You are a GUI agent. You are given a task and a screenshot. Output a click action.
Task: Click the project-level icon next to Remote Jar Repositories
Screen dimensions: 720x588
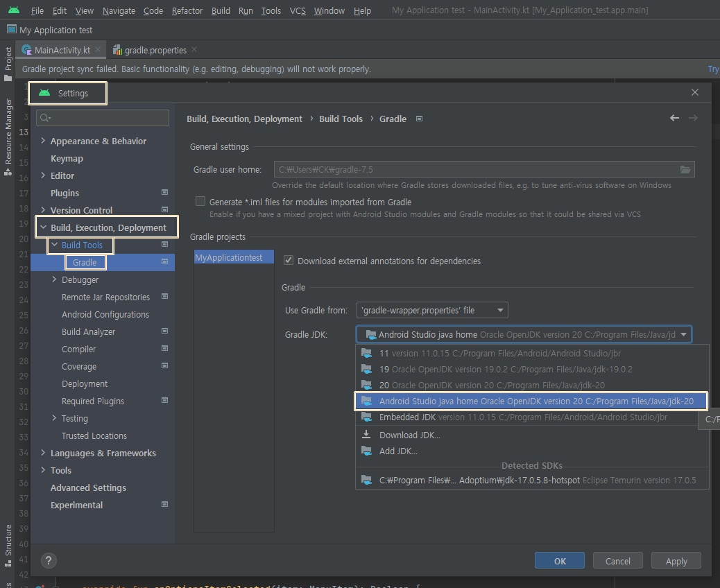(165, 297)
